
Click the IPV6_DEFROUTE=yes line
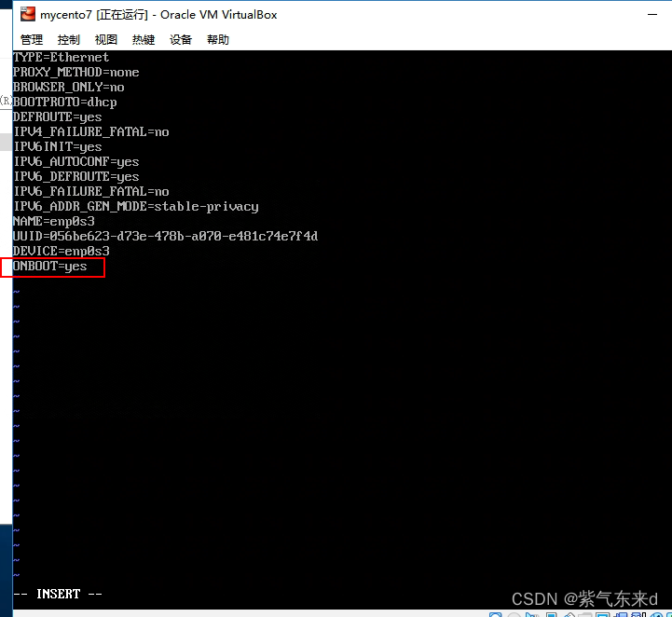[x=75, y=176]
